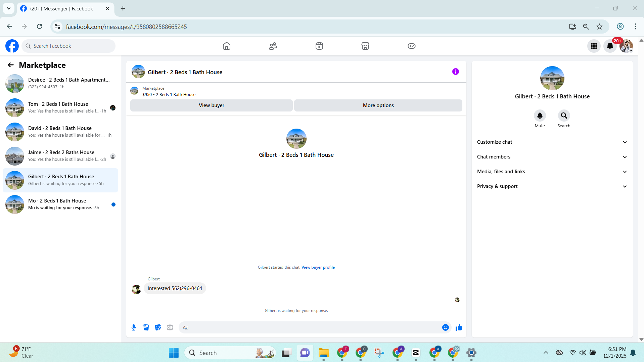This screenshot has width=644, height=362.
Task: Open Jaime 2 Beds 2 Baths House chat
Action: (60, 156)
